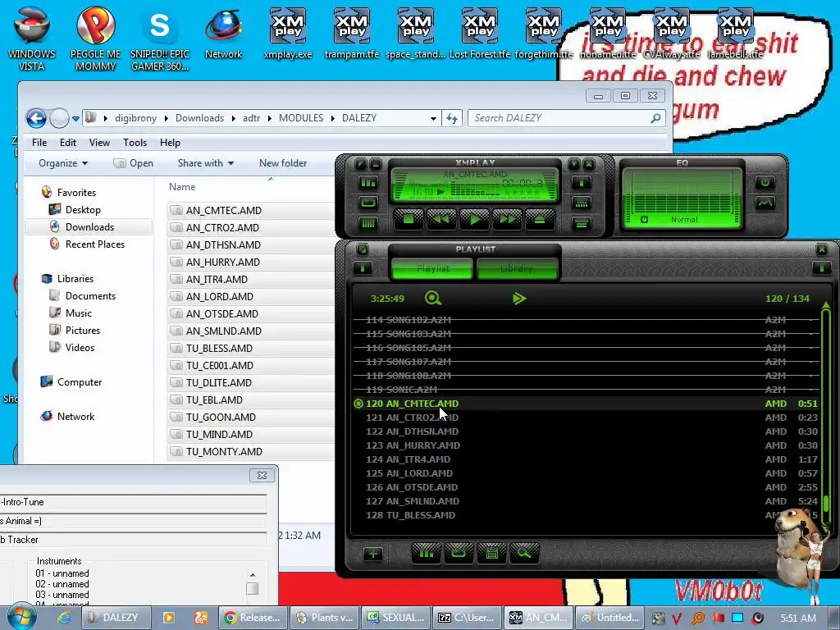Image resolution: width=840 pixels, height=630 pixels.
Task: Click the now-playing marker on track 120
Action: click(358, 404)
